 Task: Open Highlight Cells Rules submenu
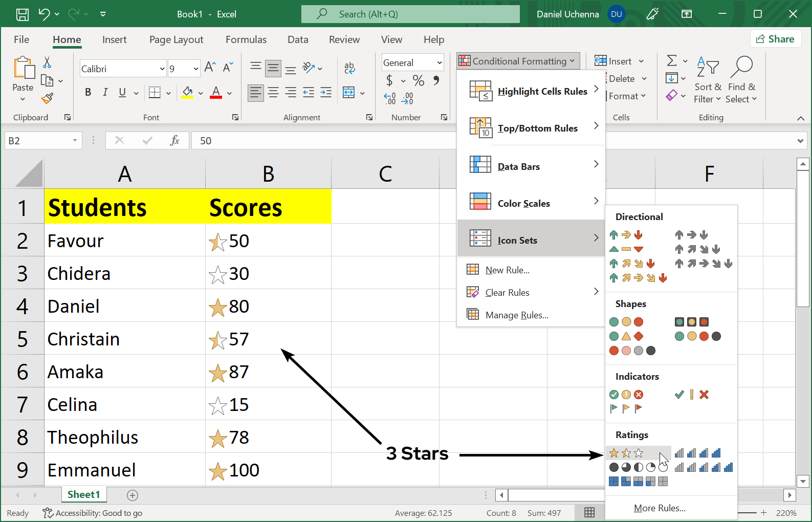(531, 91)
